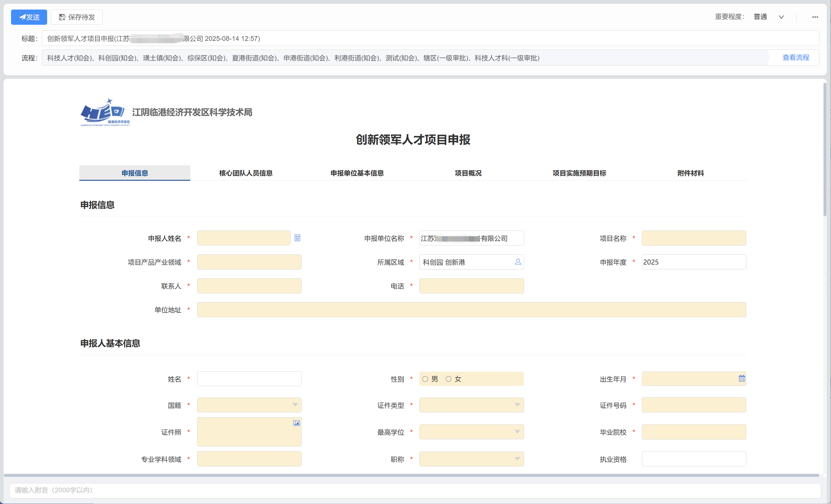Viewport: 831px width, 504px height.
Task: Select the 男 radio button
Action: [425, 379]
